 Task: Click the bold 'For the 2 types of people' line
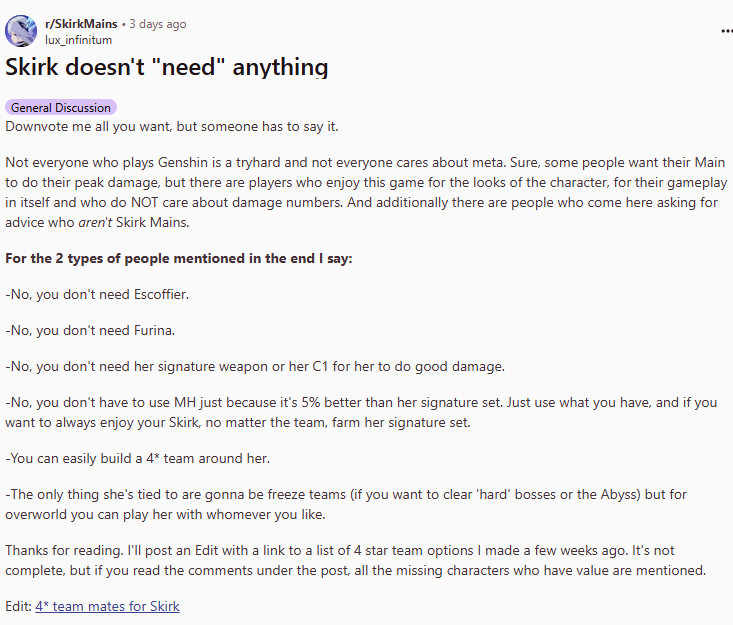click(179, 259)
